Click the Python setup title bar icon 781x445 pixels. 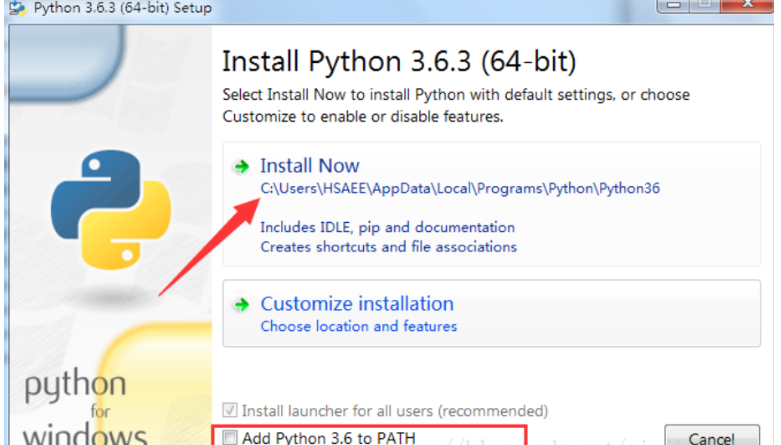(18, 7)
